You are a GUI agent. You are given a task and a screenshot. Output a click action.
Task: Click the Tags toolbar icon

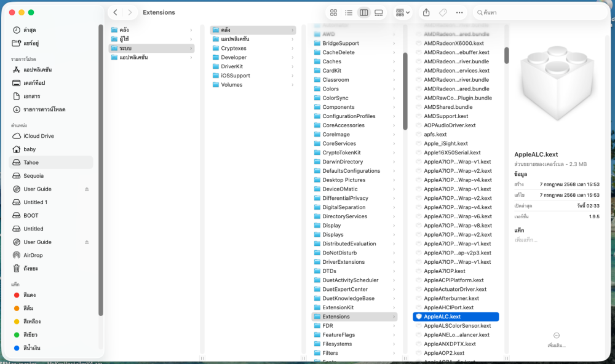click(443, 12)
